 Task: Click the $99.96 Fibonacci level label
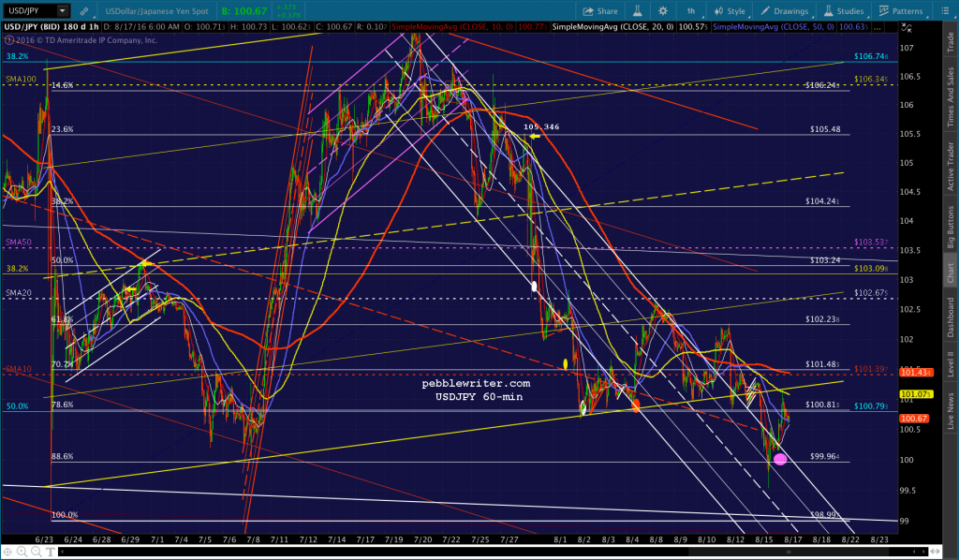(x=824, y=456)
